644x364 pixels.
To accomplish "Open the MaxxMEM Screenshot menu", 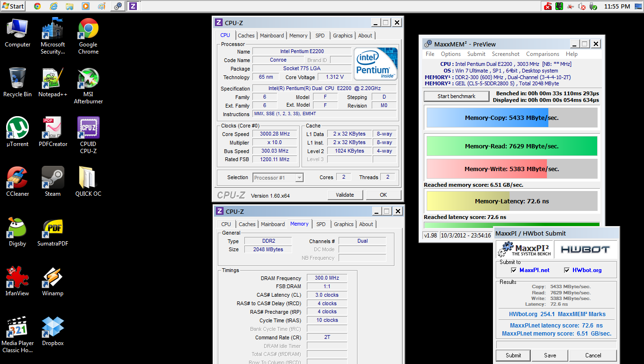I will click(506, 54).
